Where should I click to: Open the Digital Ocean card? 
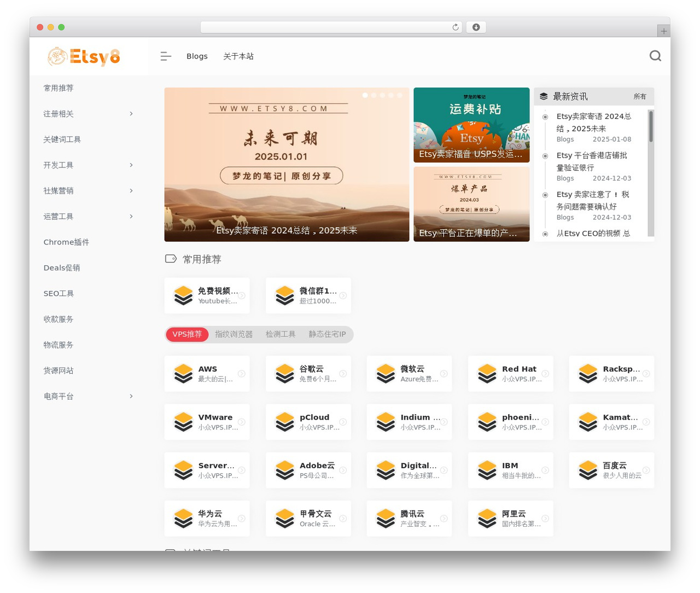[x=409, y=470]
